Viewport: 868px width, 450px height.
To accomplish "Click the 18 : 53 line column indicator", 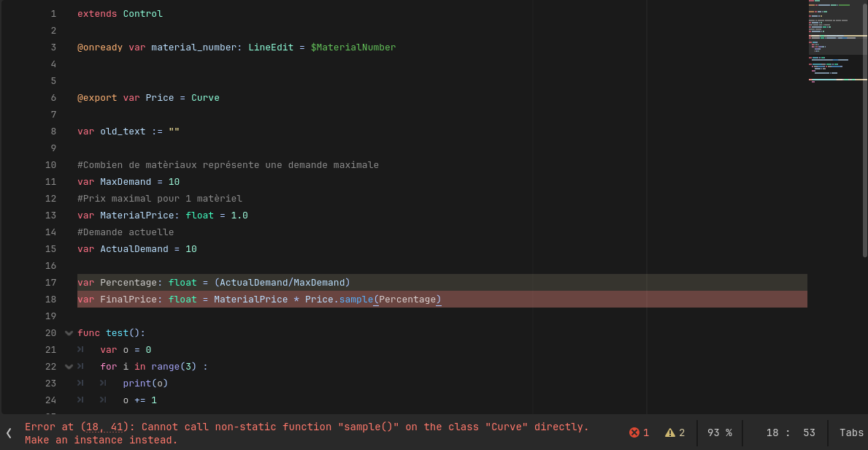I will [790, 432].
